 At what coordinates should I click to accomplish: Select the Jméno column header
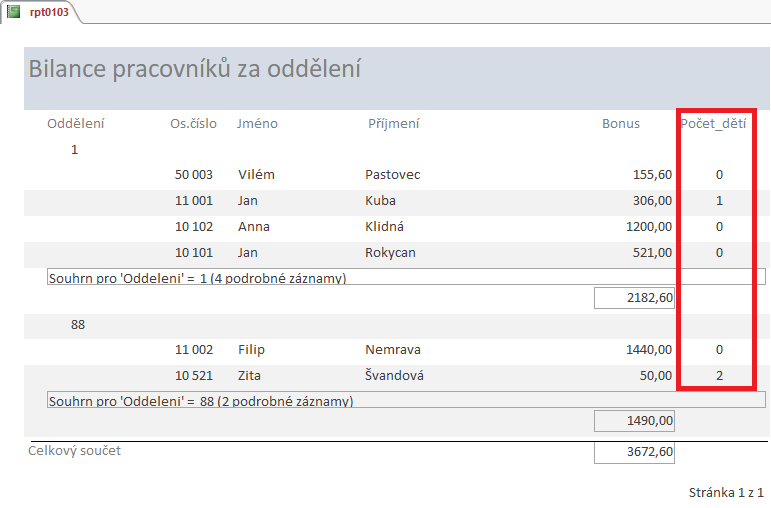[x=257, y=123]
